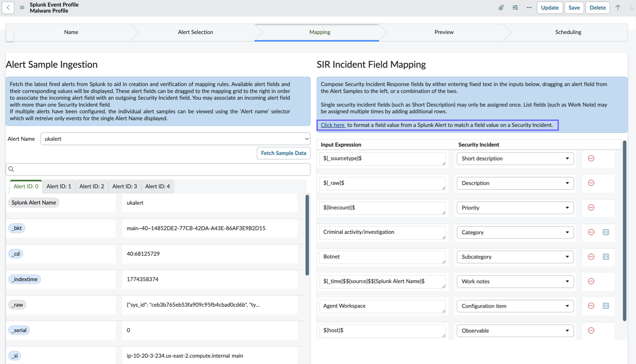The image size is (636, 364).
Task: Click the ${linecount}$ input expression field
Action: pyautogui.click(x=382, y=208)
